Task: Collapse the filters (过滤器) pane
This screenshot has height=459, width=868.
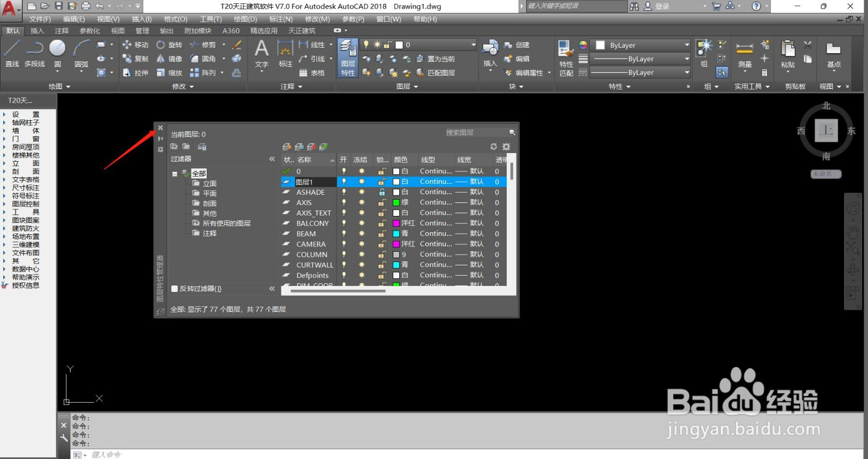Action: (272, 159)
